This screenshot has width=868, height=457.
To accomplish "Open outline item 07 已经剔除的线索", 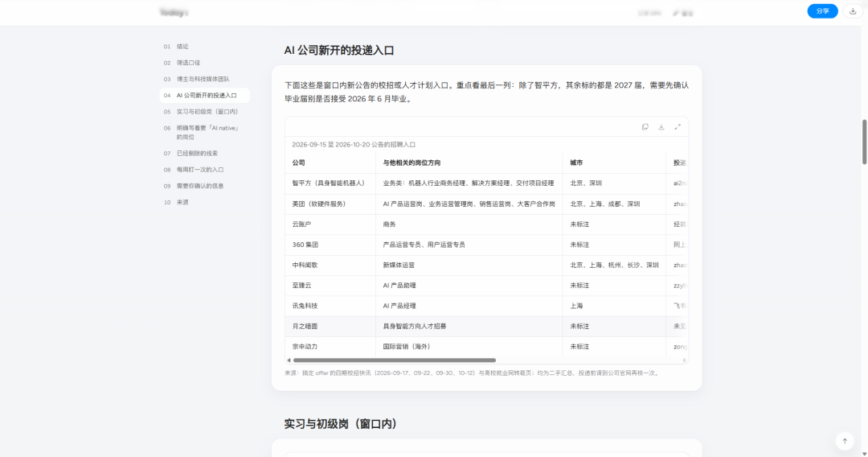I will coord(204,153).
